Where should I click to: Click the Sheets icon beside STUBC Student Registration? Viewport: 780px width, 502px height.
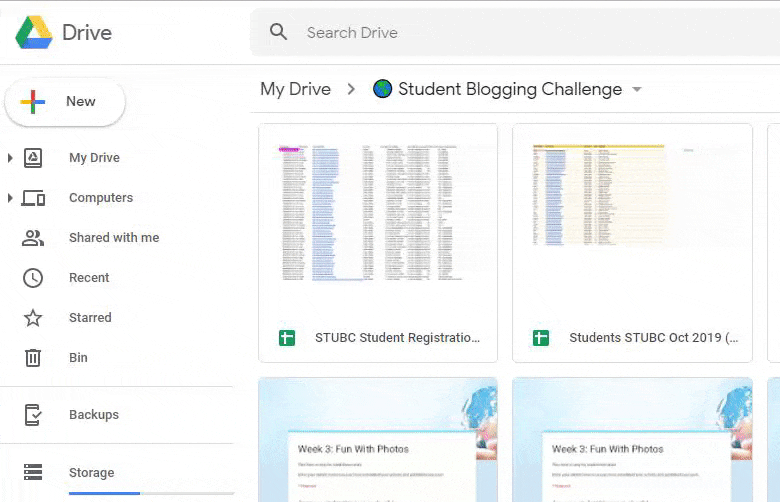pos(287,338)
